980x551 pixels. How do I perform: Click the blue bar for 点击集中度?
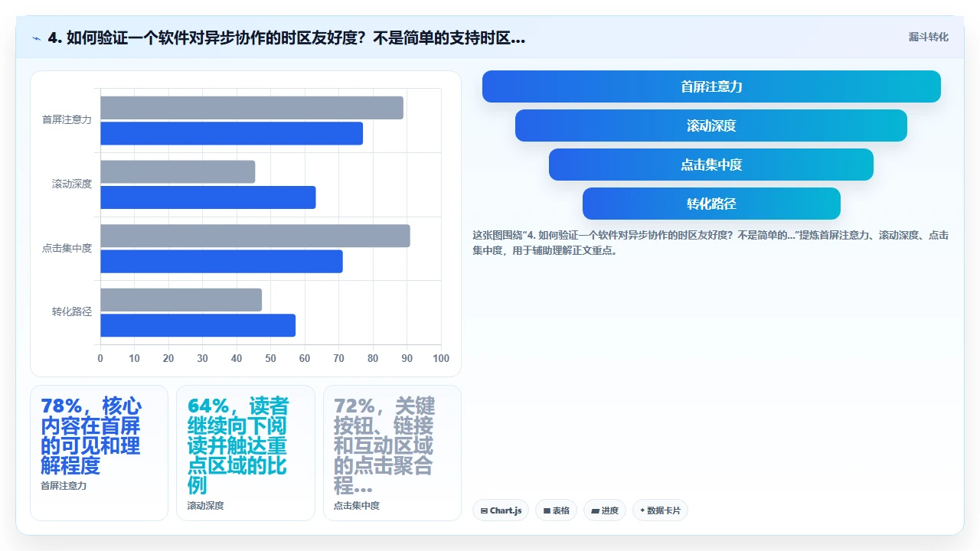click(x=221, y=261)
